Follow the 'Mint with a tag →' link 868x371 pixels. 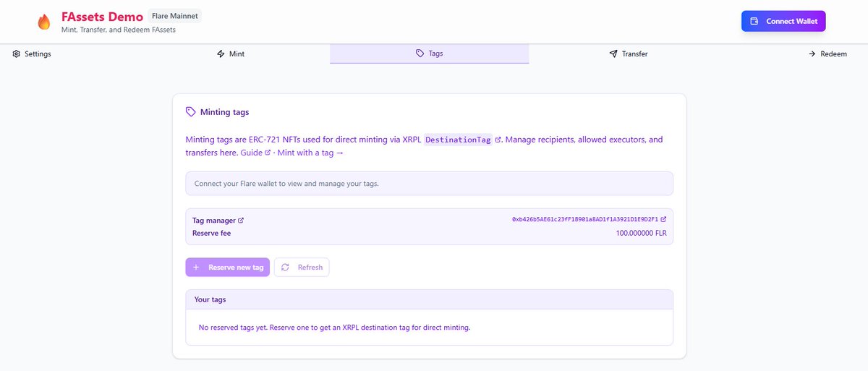310,153
